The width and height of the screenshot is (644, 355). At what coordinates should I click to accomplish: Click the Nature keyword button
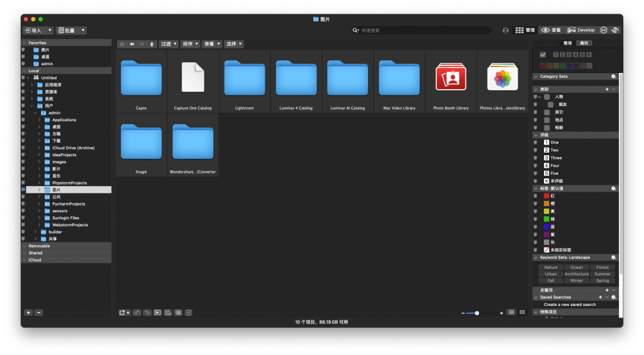click(x=551, y=267)
